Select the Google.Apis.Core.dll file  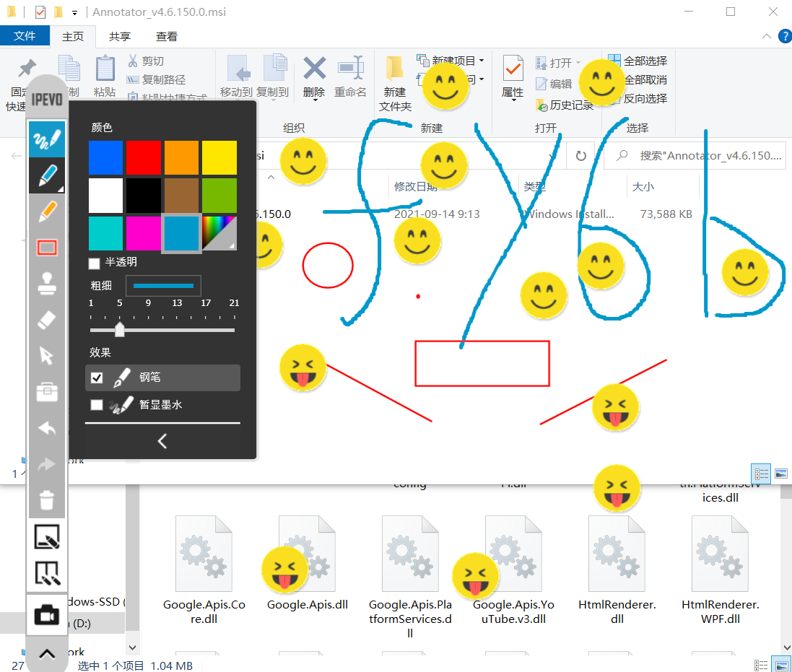(204, 570)
